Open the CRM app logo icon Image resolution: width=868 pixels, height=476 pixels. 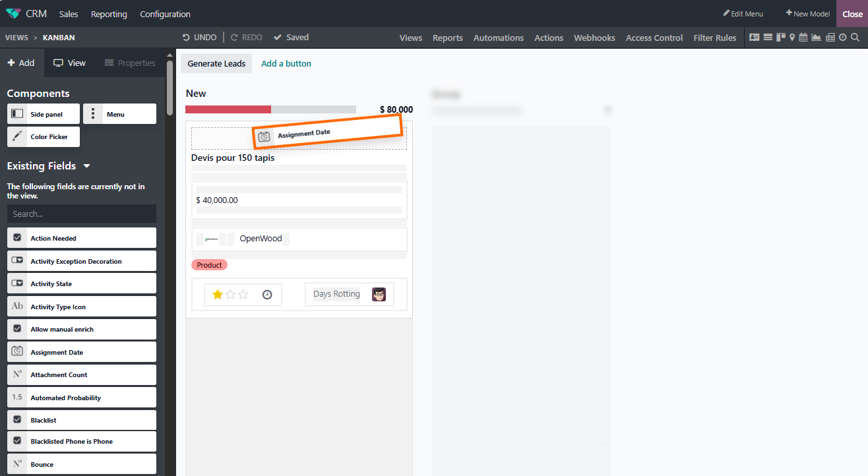tap(13, 14)
